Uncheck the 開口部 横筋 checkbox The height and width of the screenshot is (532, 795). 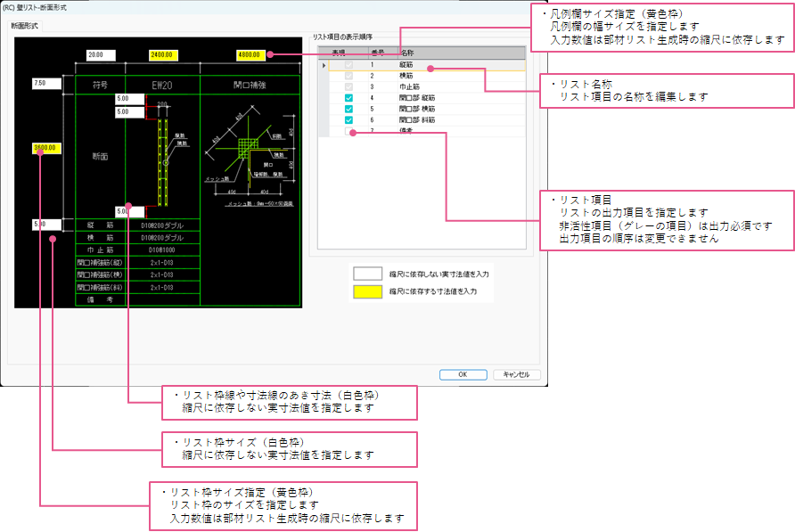[x=348, y=109]
